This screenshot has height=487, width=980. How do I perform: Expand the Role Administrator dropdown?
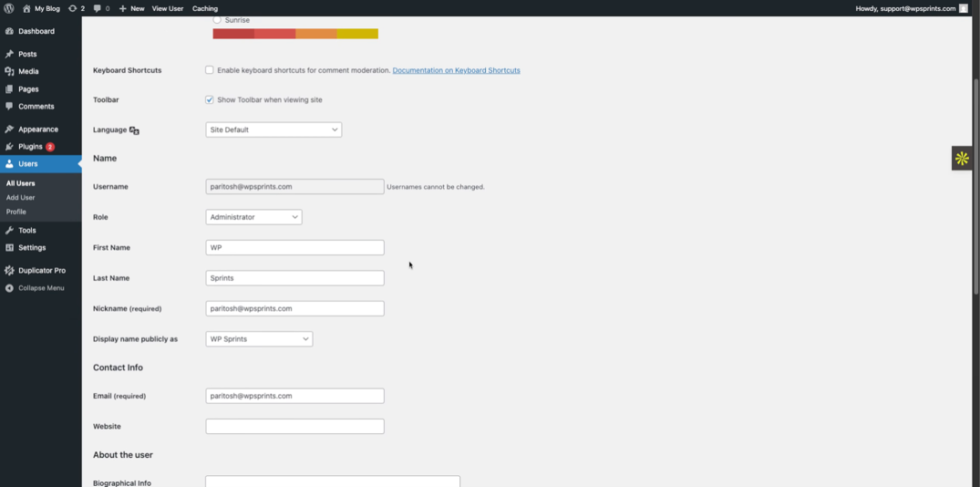click(253, 217)
